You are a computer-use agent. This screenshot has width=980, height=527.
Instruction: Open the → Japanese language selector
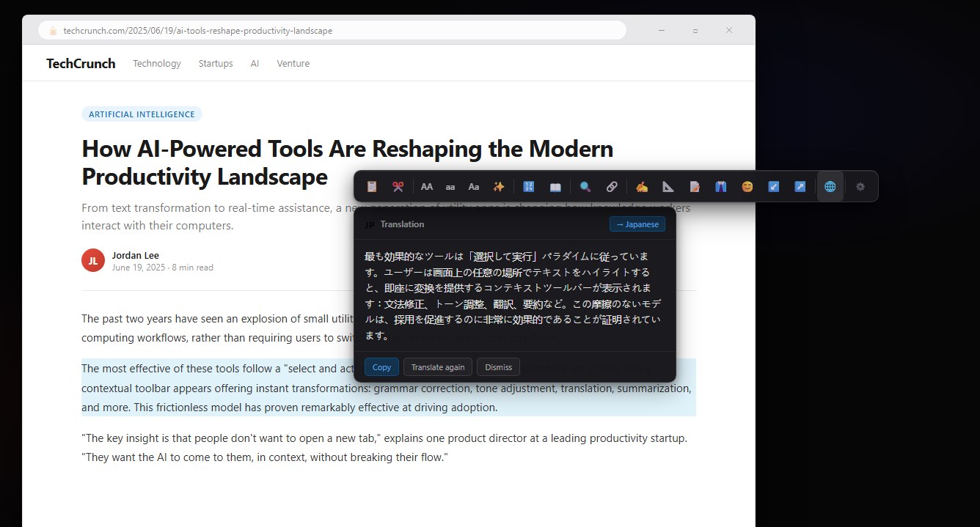[637, 224]
